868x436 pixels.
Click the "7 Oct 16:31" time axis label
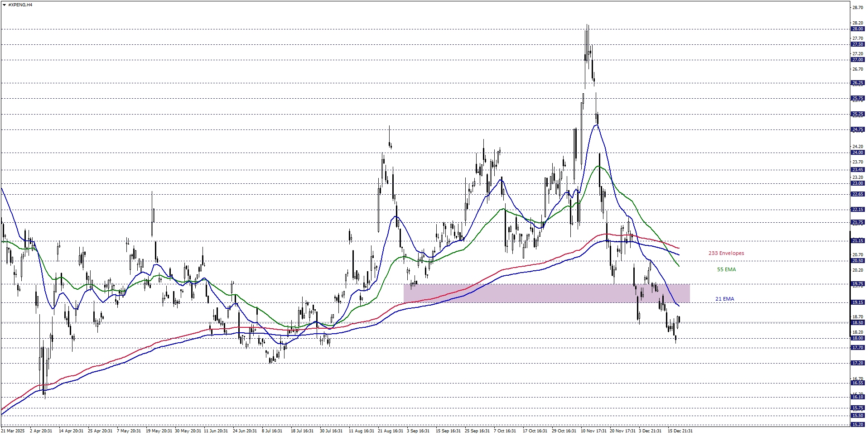point(505,431)
